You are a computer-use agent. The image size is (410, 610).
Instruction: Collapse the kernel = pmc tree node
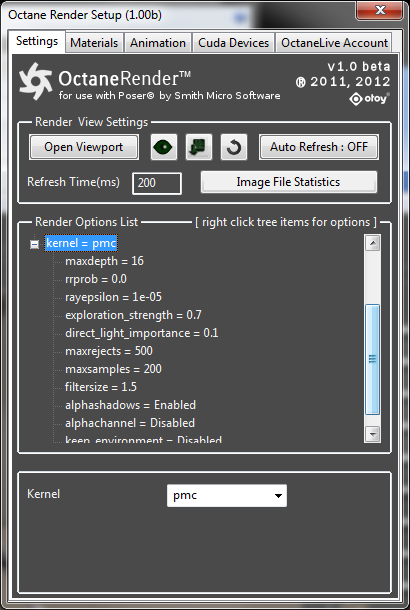point(35,244)
